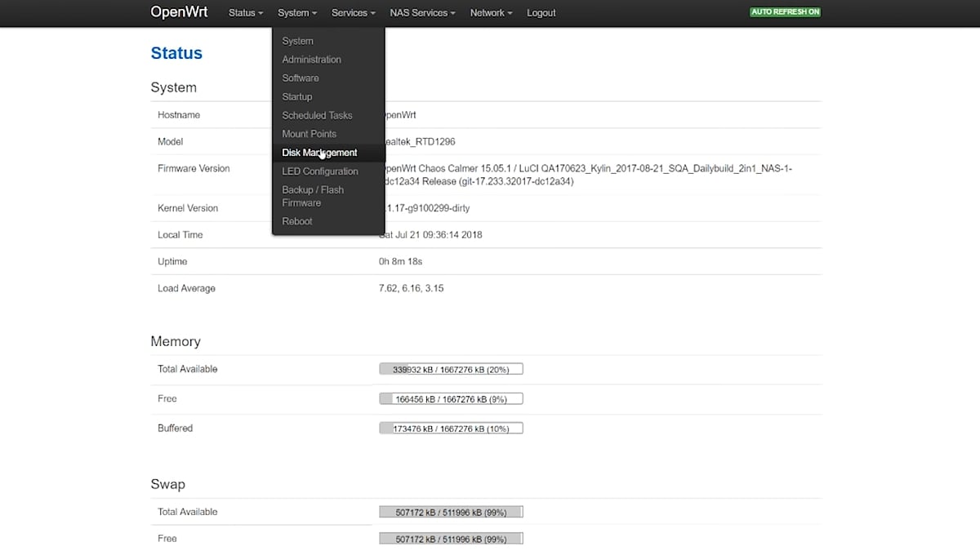Open the NAS Services dropdown
Screen dimensions: 980x551
[x=422, y=12]
